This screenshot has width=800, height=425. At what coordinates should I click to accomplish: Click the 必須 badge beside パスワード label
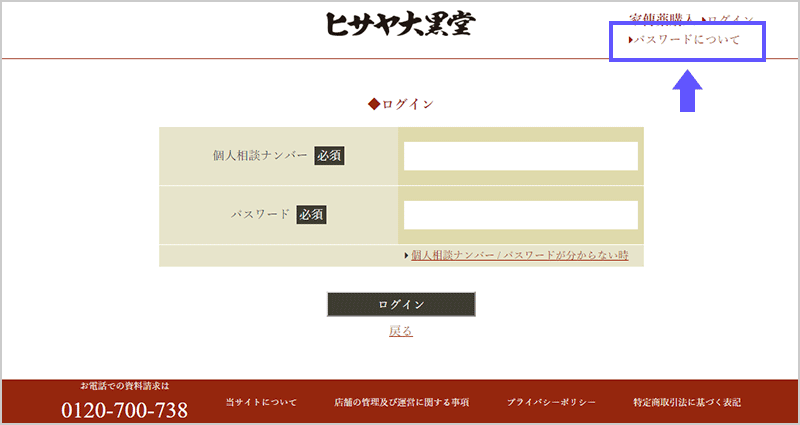[x=312, y=215]
